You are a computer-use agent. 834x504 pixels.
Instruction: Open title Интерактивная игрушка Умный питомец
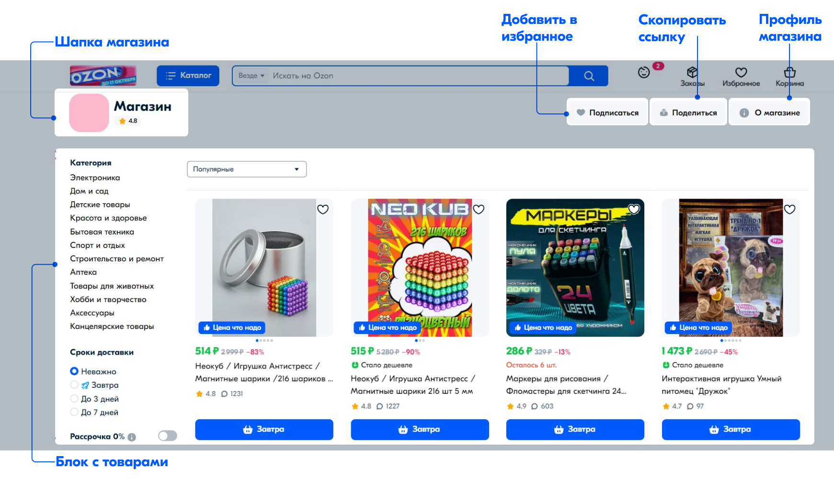(x=721, y=385)
